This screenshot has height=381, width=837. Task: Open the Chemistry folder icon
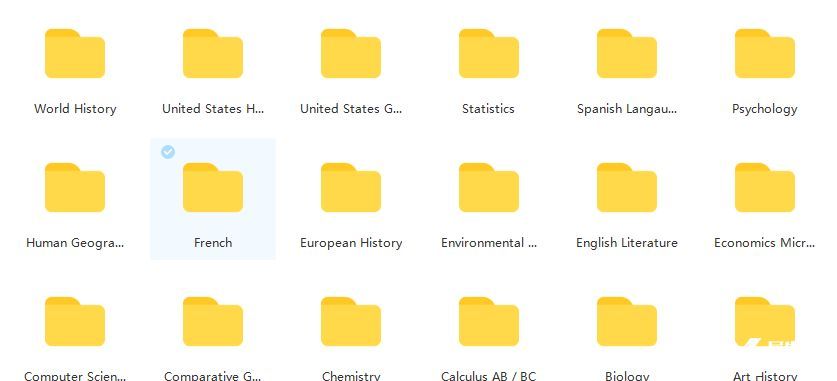pyautogui.click(x=351, y=321)
